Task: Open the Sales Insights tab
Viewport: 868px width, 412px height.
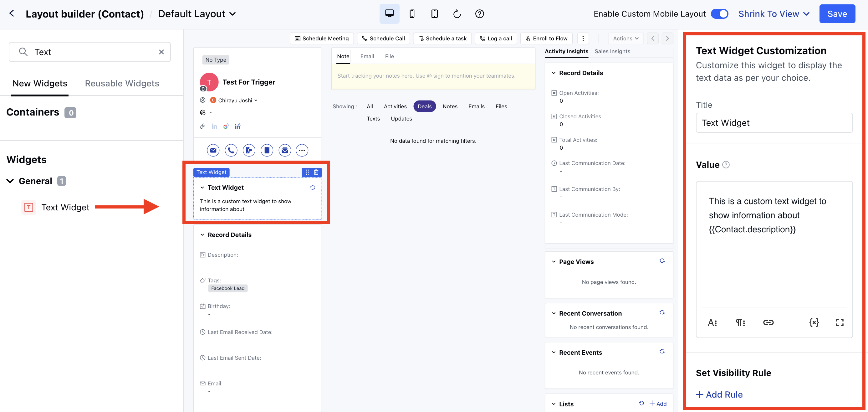Action: pos(612,51)
